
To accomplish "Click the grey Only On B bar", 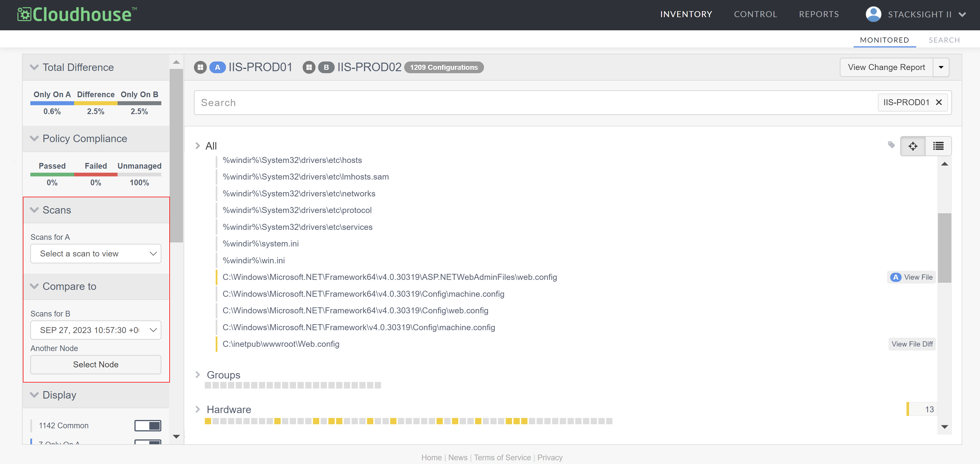I will pyautogui.click(x=140, y=103).
